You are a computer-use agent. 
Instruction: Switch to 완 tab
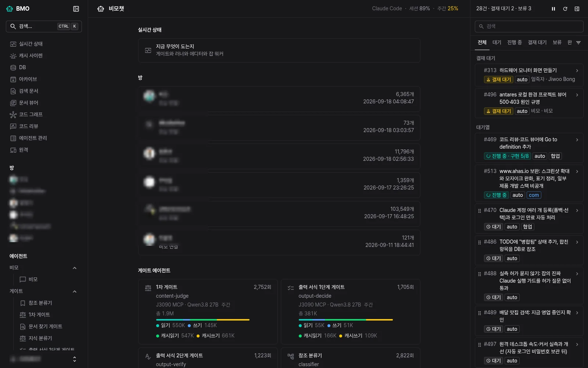coord(570,42)
